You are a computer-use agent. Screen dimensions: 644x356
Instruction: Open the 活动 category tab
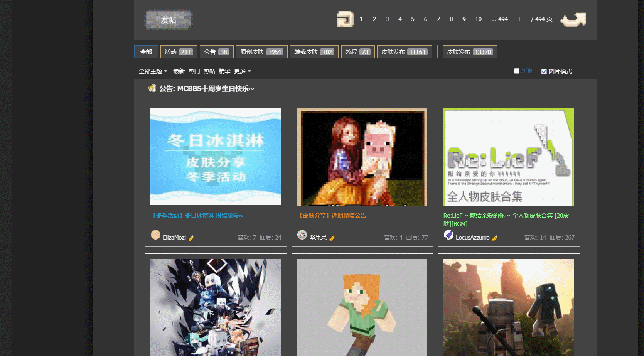click(x=179, y=52)
